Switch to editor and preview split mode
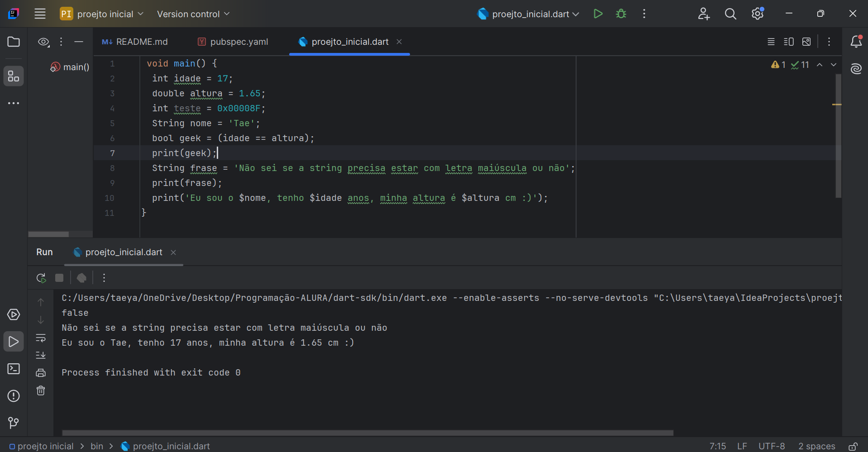Screen dimensions: 868x452 [789, 42]
